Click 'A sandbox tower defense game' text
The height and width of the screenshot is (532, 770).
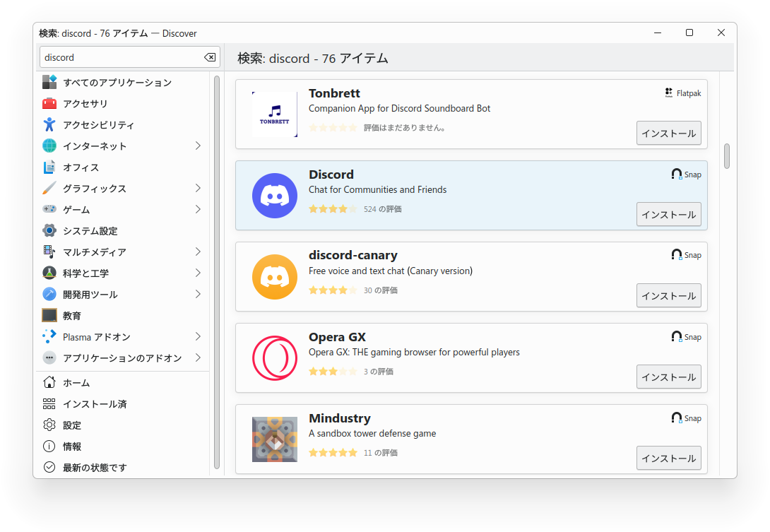[x=372, y=433]
